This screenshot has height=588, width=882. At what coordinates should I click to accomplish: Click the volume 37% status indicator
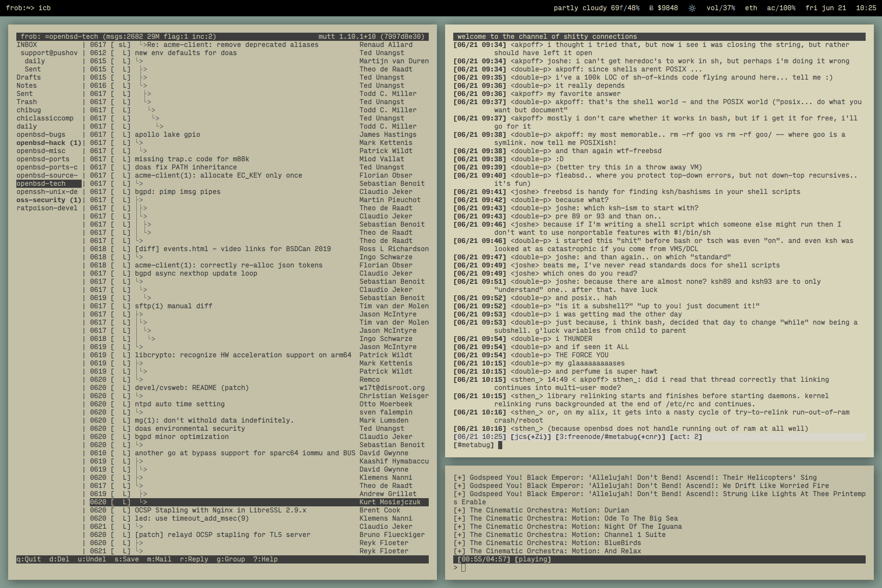[x=720, y=8]
